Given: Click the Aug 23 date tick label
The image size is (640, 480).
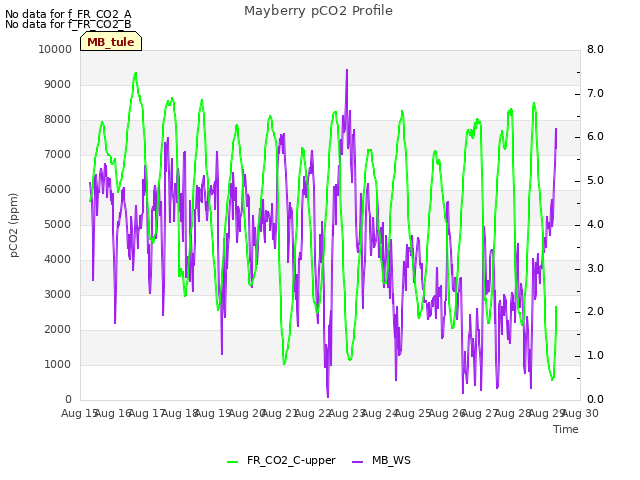Looking at the screenshot, I should (x=347, y=413).
